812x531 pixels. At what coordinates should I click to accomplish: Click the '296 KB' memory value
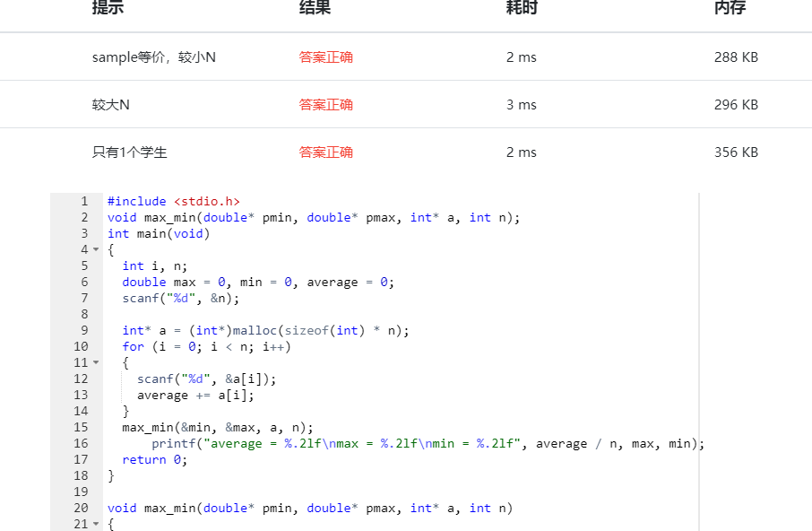click(736, 105)
